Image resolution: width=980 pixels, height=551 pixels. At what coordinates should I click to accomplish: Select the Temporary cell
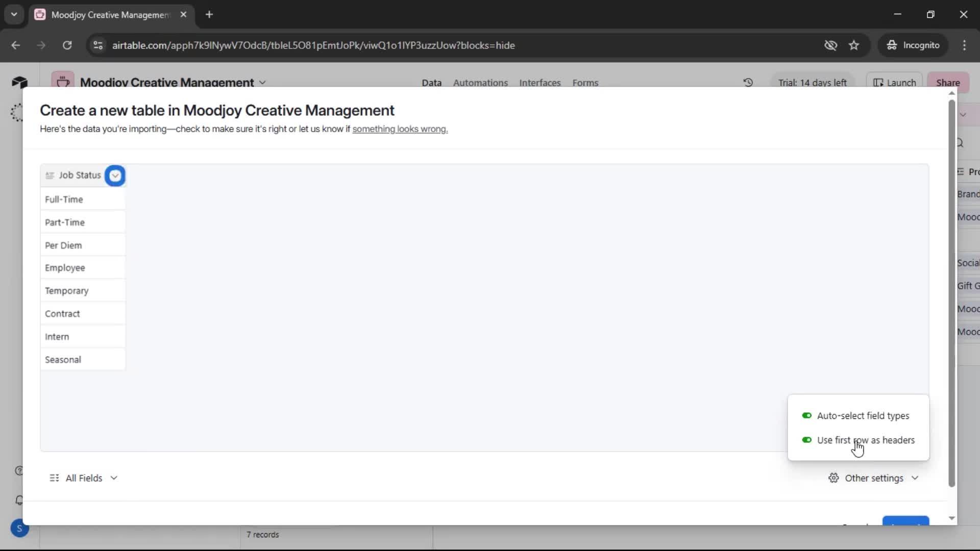83,291
